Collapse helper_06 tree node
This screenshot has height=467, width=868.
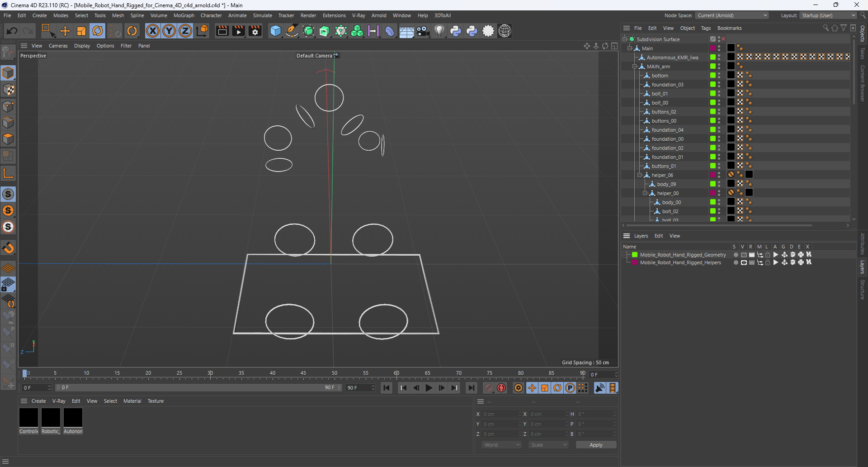click(x=640, y=175)
